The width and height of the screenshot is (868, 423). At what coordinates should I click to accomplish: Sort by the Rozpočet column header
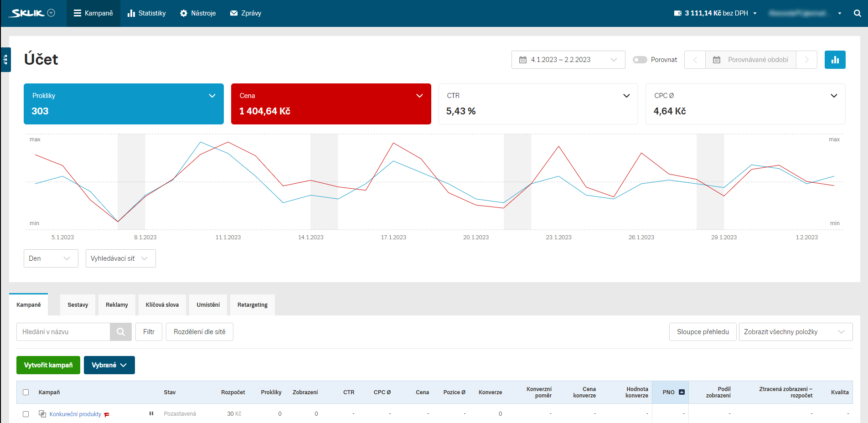[233, 392]
